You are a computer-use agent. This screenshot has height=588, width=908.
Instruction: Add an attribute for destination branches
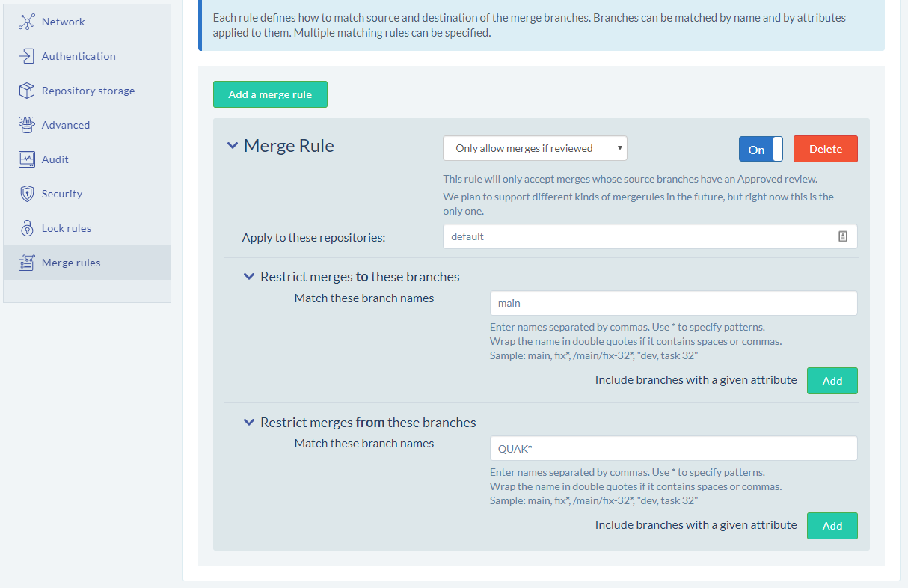click(832, 380)
